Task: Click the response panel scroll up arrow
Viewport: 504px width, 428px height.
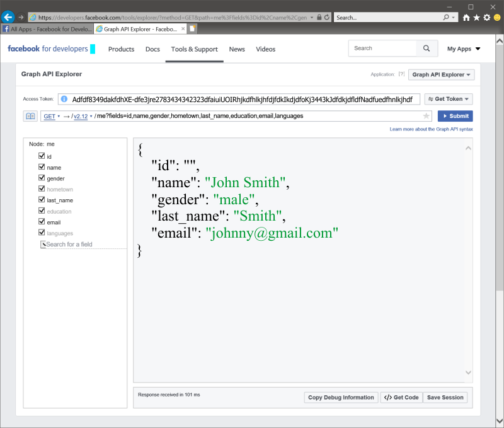Action: click(x=468, y=148)
